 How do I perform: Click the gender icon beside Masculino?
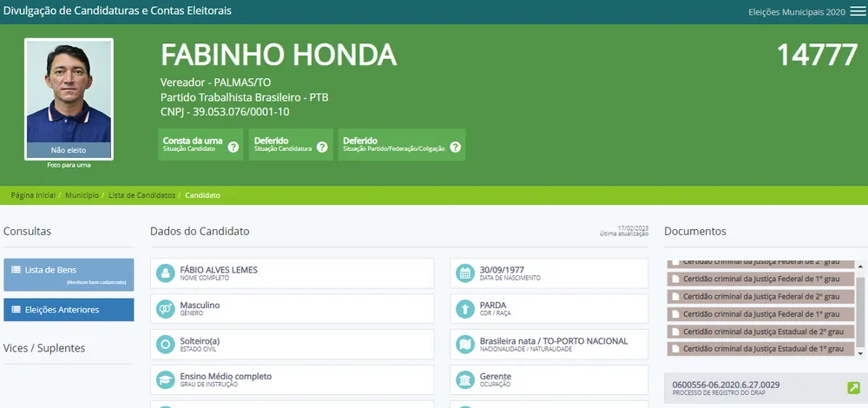165,309
